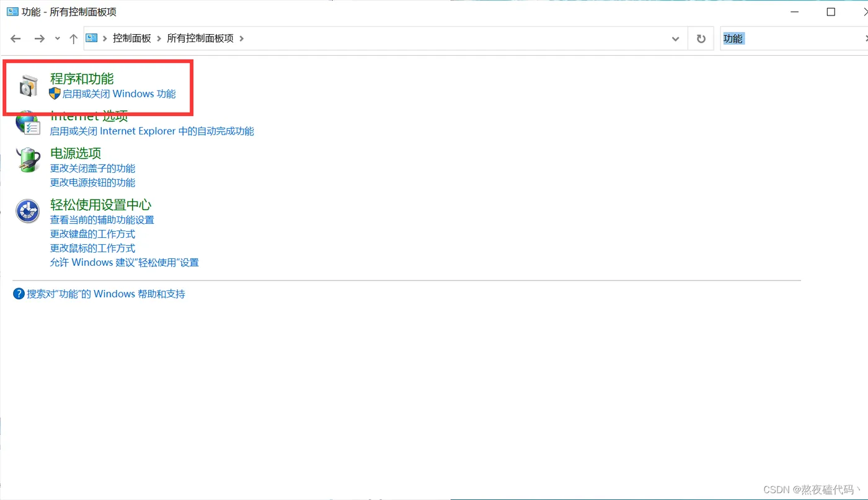Open the 轻松使用设置中心 heading link
The image size is (868, 500).
pyautogui.click(x=101, y=204)
